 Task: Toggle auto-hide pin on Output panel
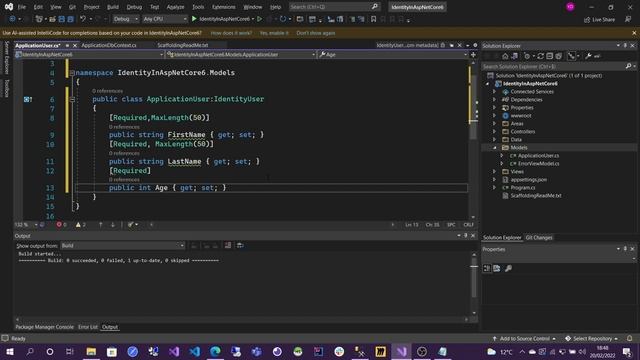pyautogui.click(x=465, y=236)
